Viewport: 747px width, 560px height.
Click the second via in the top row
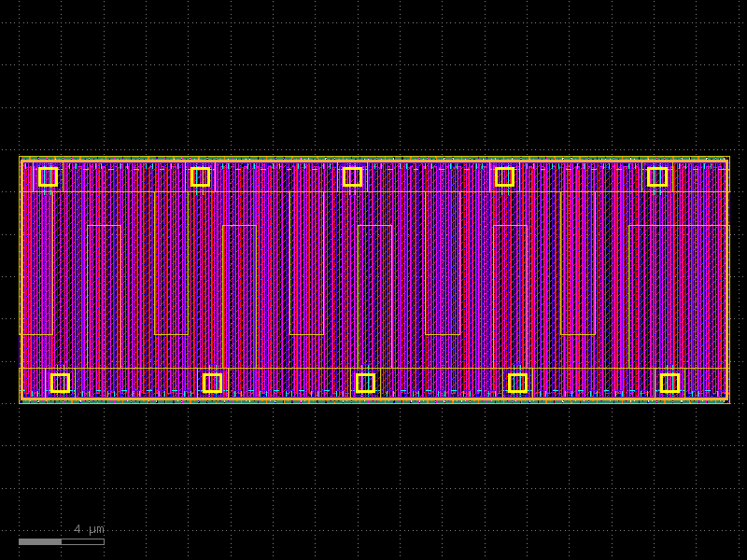201,175
